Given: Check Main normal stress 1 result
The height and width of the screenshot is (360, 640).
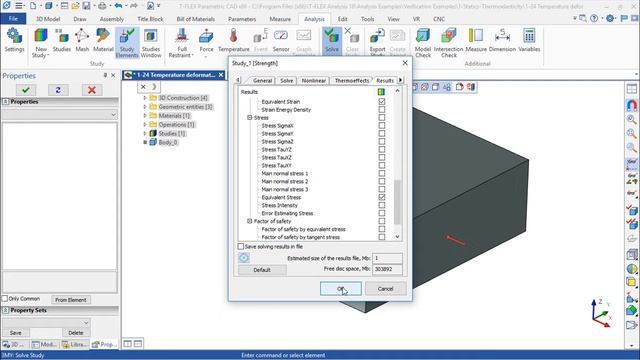Looking at the screenshot, I should pyautogui.click(x=382, y=173).
